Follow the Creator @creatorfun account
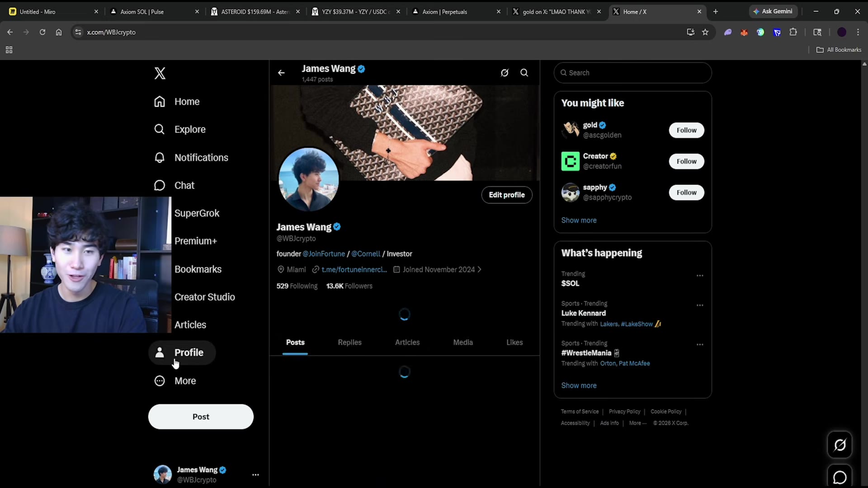Viewport: 868px width, 488px height. (686, 161)
